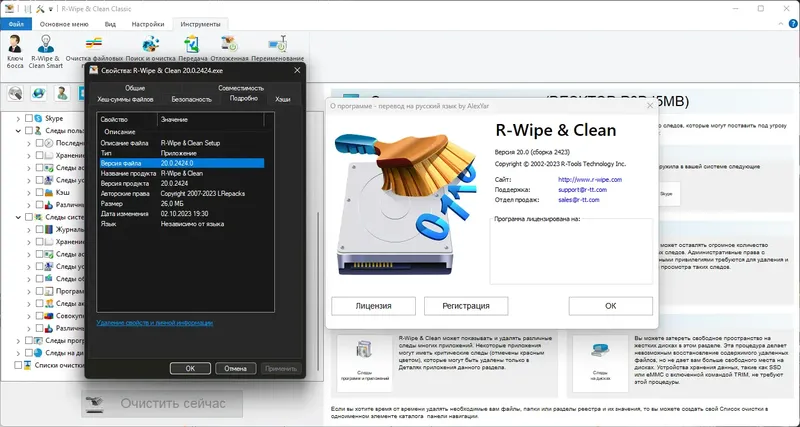Expand the Следы прогр... tree node
Image resolution: width=800 pixels, height=427 pixels.
pyautogui.click(x=18, y=340)
